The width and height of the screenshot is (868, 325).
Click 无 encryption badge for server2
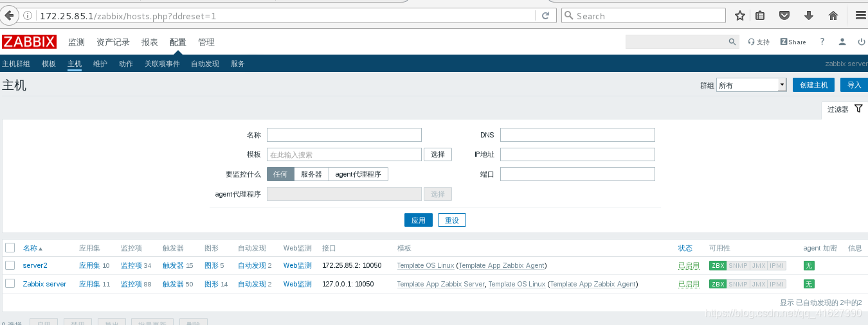pos(809,265)
